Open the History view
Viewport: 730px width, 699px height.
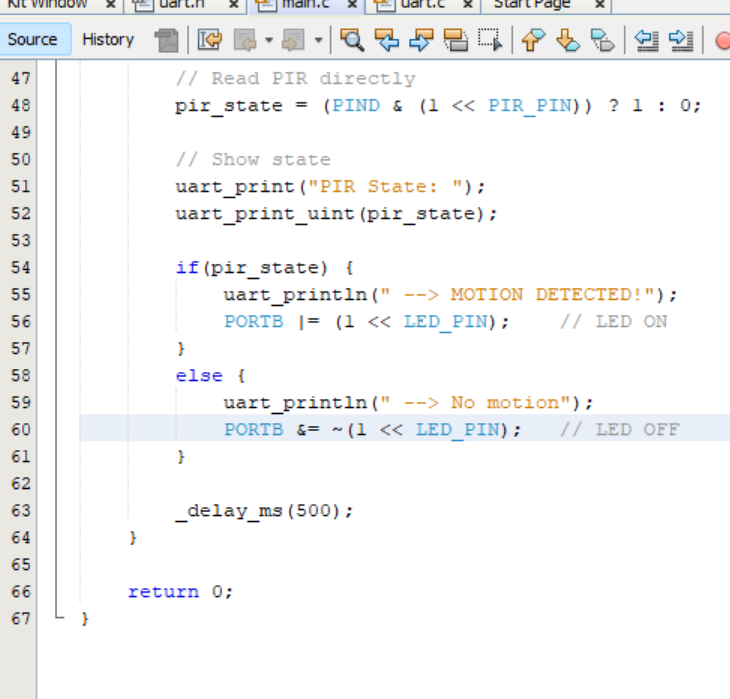click(x=108, y=39)
